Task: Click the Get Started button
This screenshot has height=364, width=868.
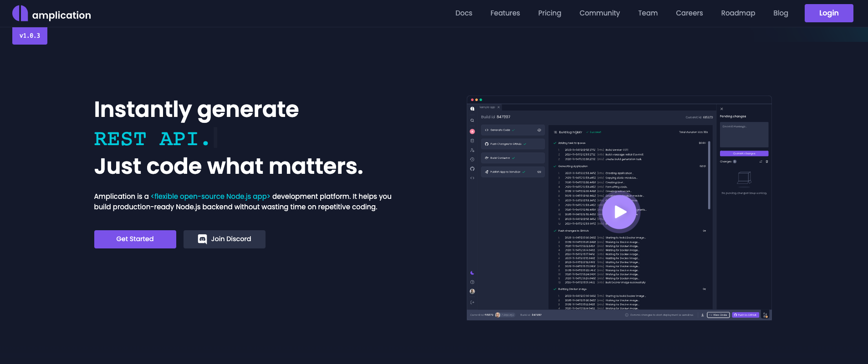Action: click(135, 239)
